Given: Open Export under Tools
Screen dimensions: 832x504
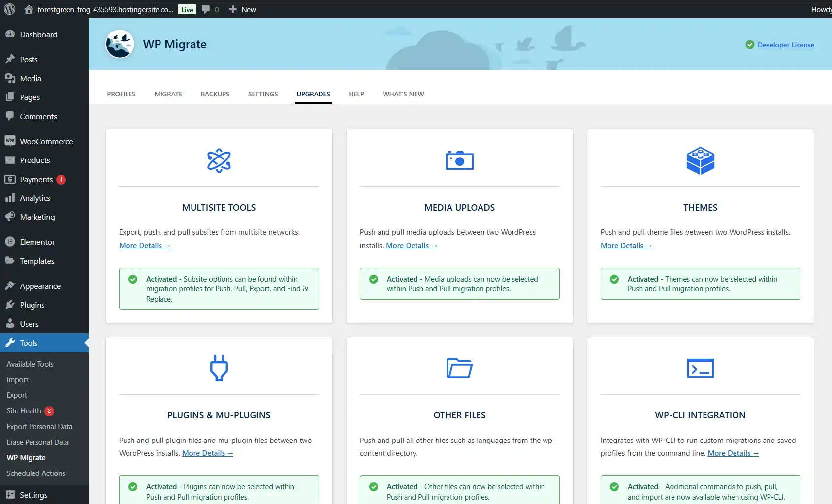Looking at the screenshot, I should [17, 395].
